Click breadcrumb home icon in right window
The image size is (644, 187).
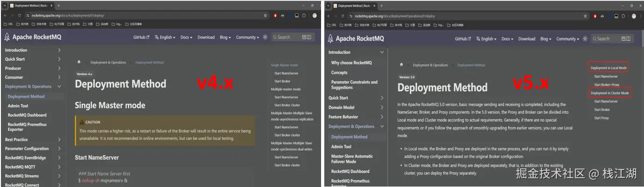[401, 65]
